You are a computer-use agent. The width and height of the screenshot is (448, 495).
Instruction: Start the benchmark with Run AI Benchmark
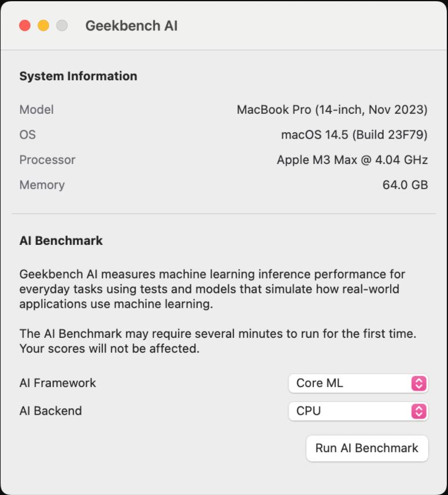tap(367, 448)
